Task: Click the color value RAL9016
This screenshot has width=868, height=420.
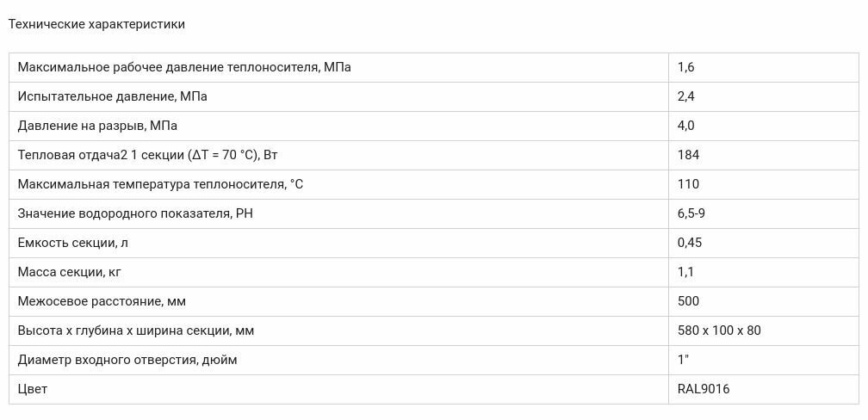Action: point(704,390)
